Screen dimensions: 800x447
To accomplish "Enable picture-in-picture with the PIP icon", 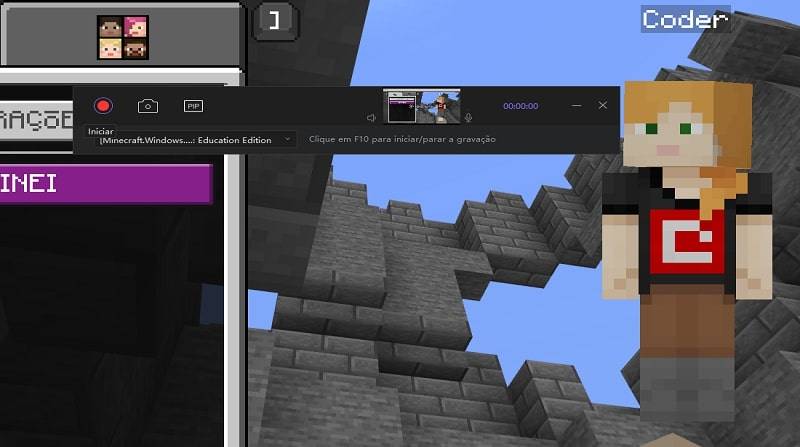I will (193, 106).
